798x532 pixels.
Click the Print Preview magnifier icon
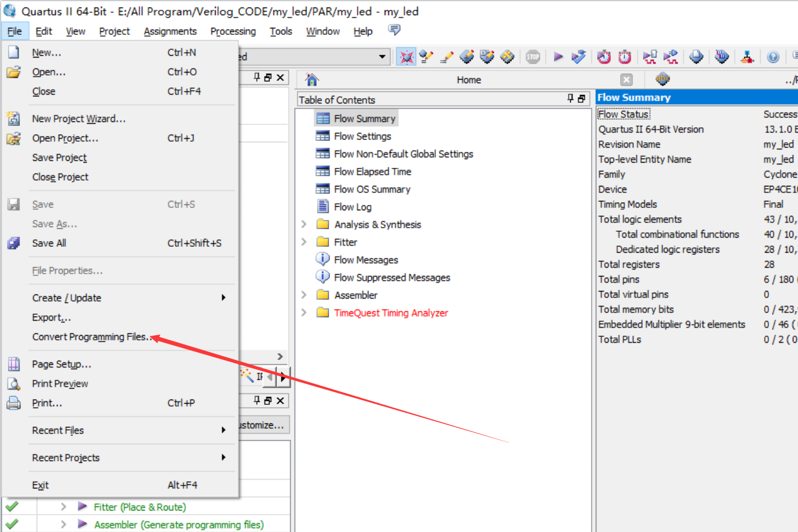(x=13, y=384)
